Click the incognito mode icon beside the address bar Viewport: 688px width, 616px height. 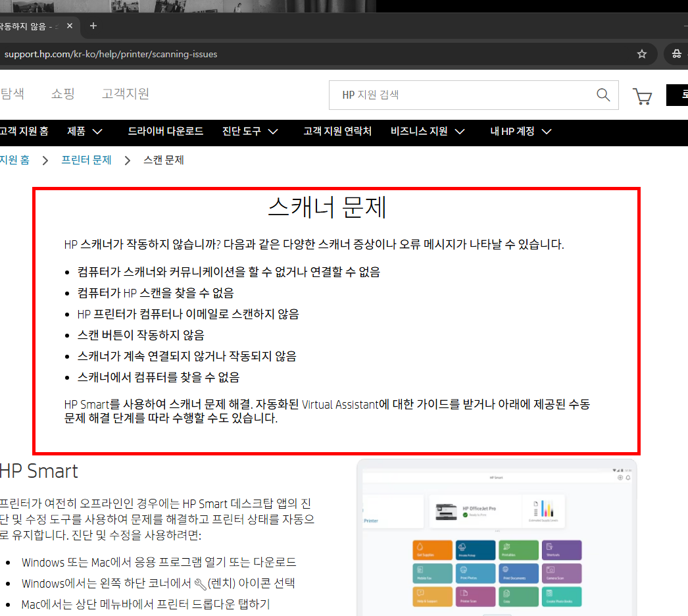tap(676, 54)
